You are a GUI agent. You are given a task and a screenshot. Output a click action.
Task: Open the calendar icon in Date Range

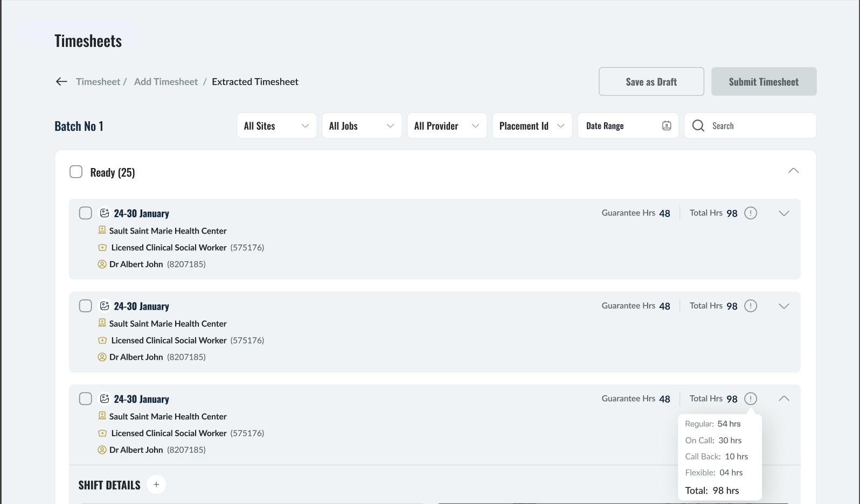(x=667, y=125)
